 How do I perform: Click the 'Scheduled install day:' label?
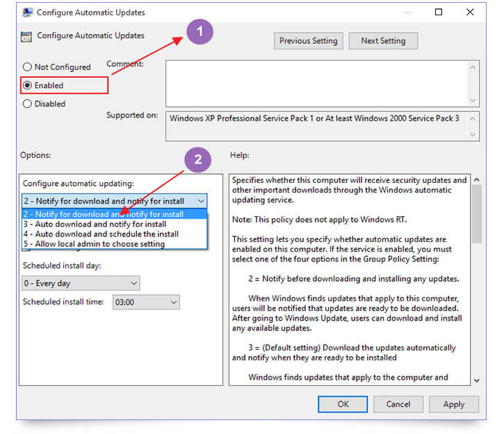(x=62, y=266)
